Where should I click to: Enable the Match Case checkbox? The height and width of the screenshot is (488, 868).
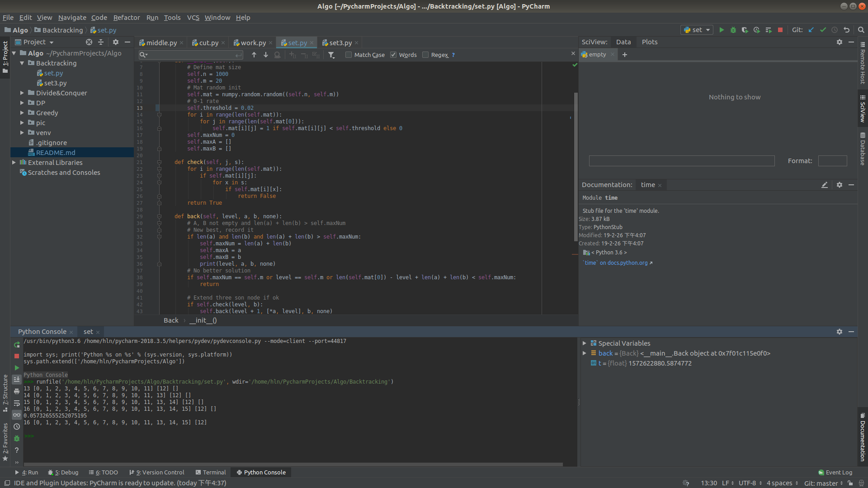tap(349, 55)
